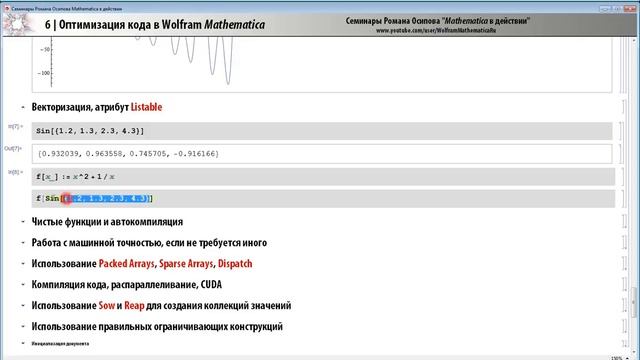640x360 pixels.
Task: Click "Семинары Романа Осипова" header text
Action: tap(438, 21)
